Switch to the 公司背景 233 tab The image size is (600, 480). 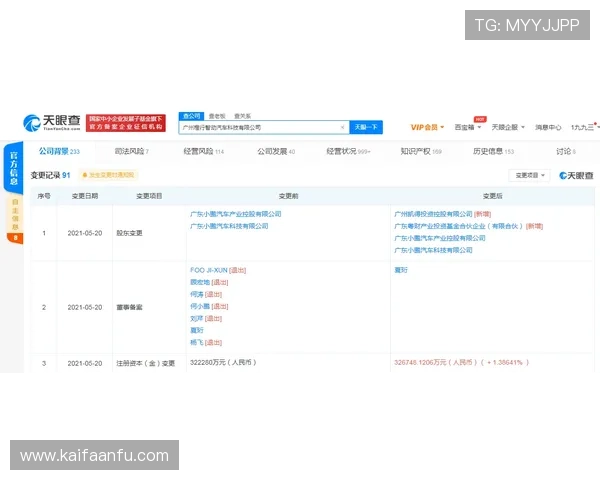(x=59, y=151)
